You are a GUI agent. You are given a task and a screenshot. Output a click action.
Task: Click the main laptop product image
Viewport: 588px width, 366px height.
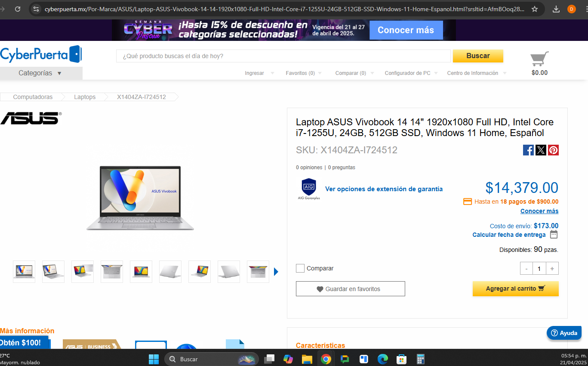click(x=140, y=198)
